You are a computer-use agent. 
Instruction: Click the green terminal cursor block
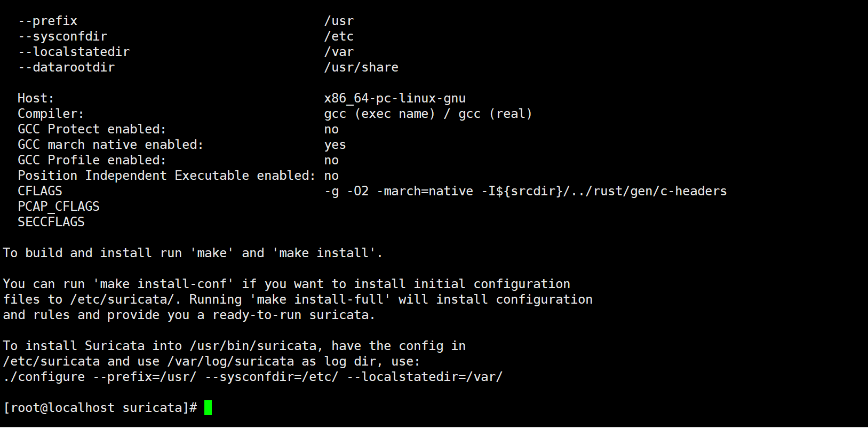tap(208, 408)
